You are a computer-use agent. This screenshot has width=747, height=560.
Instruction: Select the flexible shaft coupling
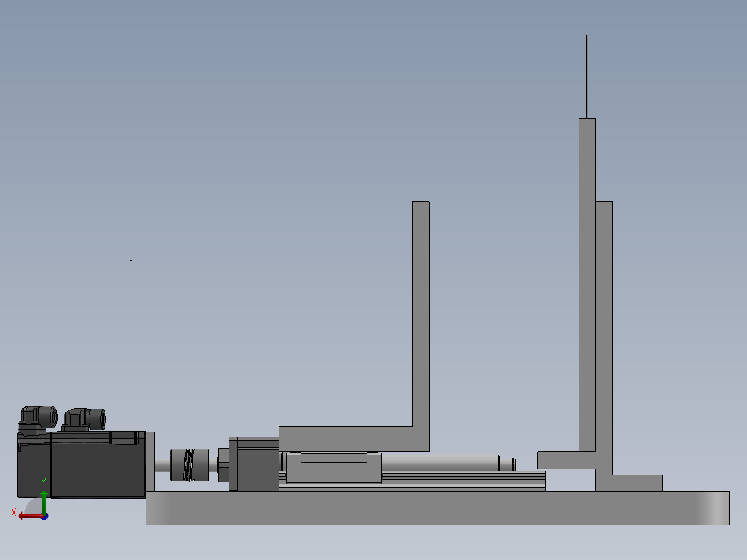[x=190, y=464]
